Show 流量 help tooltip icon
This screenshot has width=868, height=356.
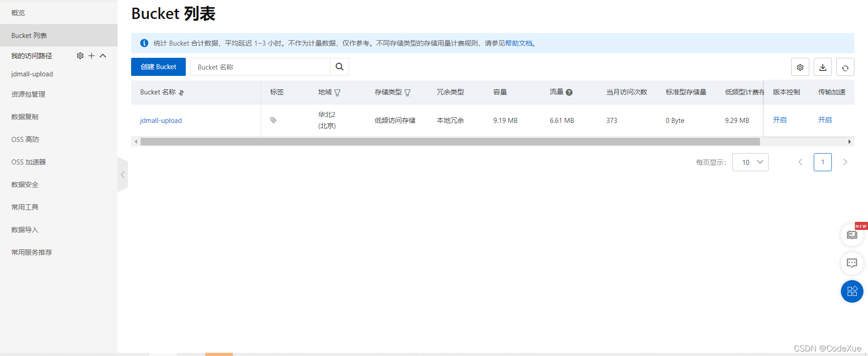569,92
